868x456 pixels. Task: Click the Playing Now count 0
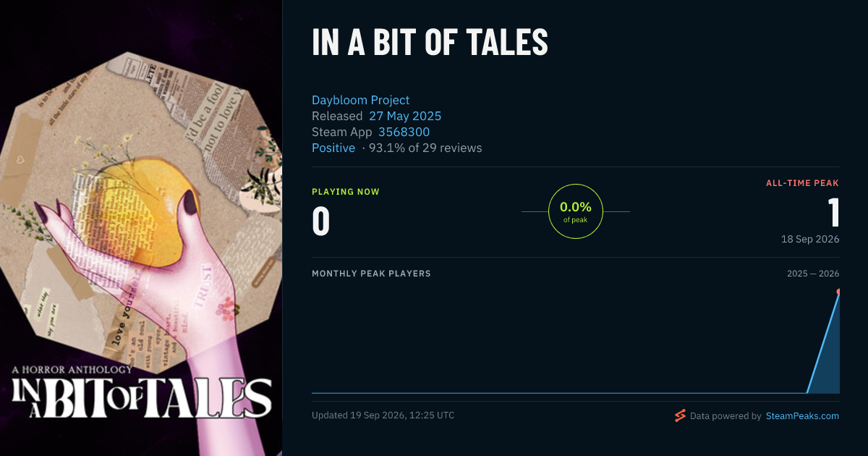tap(320, 221)
